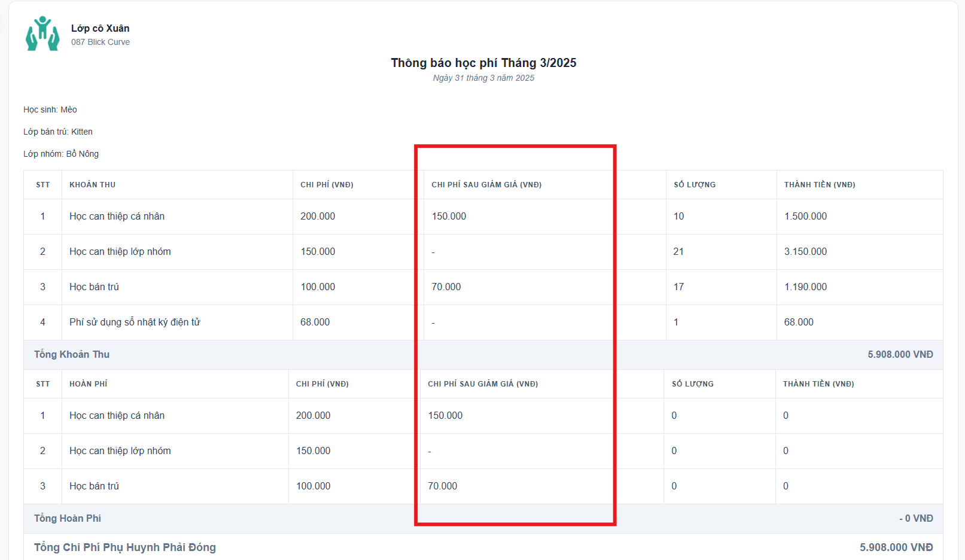
Task: Click the Học sinh: Mèo student line
Action: [50, 109]
